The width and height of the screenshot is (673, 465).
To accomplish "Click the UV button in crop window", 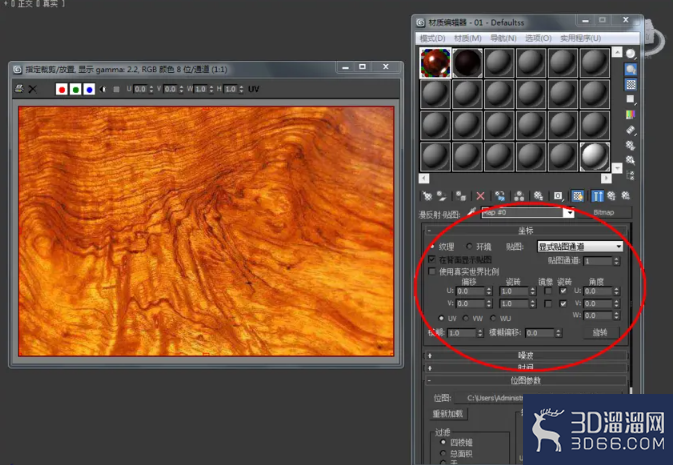I will [254, 89].
